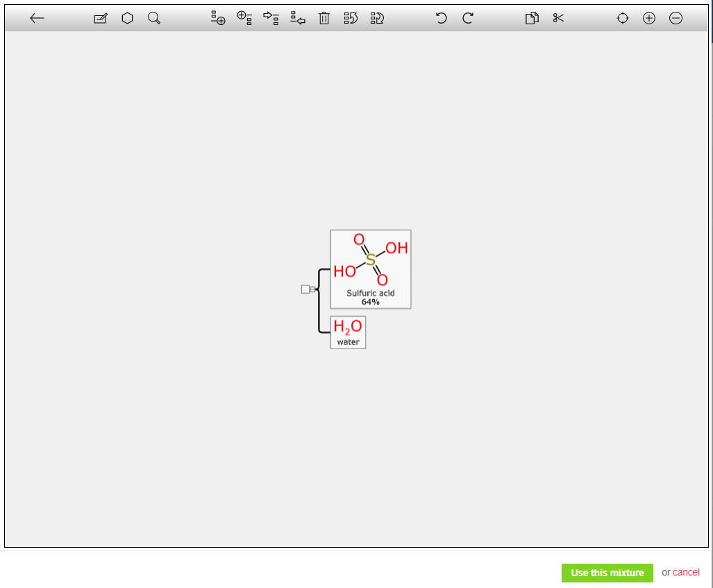Click the back arrow icon
713x588 pixels.
click(37, 18)
